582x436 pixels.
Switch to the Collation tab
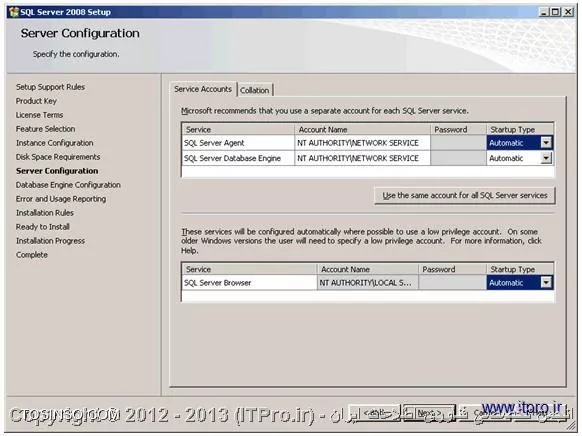pyautogui.click(x=255, y=90)
